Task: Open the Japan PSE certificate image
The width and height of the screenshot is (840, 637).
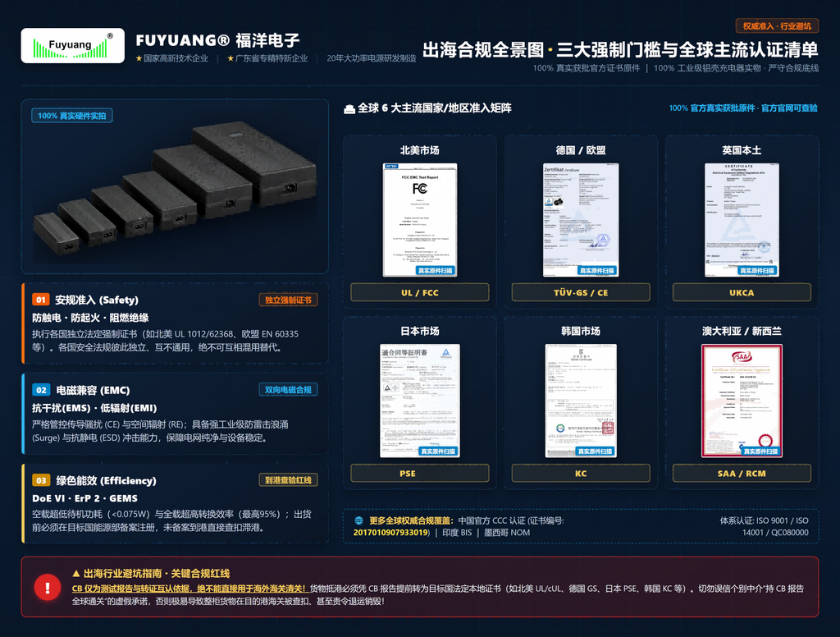Action: tap(420, 401)
